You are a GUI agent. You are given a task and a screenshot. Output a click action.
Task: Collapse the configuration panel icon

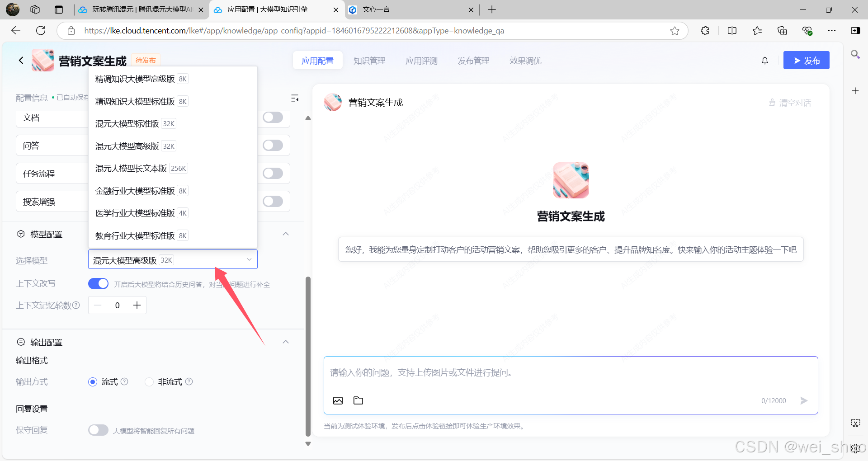(x=295, y=98)
